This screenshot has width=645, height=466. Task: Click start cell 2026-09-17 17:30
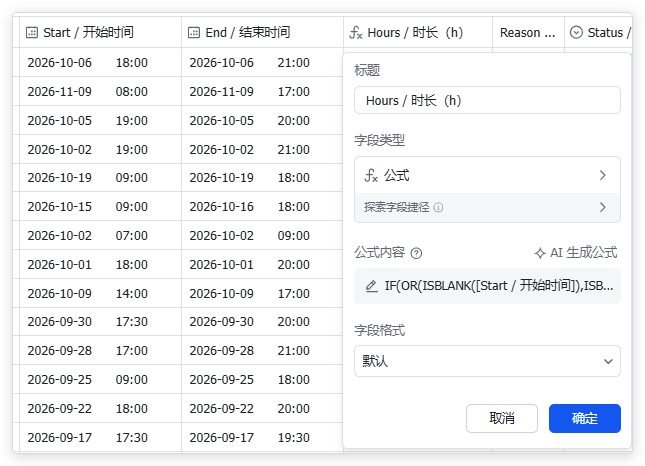[100, 438]
